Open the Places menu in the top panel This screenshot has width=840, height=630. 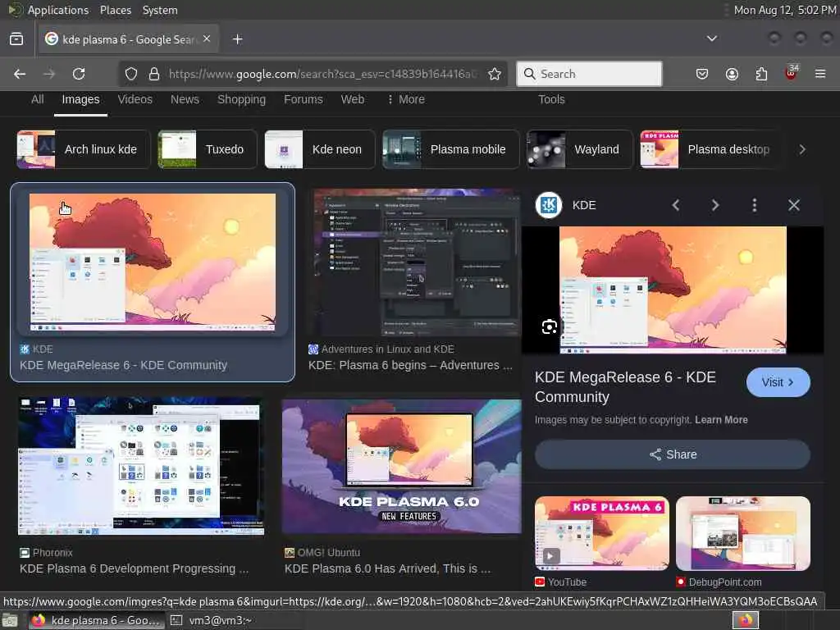click(x=116, y=10)
